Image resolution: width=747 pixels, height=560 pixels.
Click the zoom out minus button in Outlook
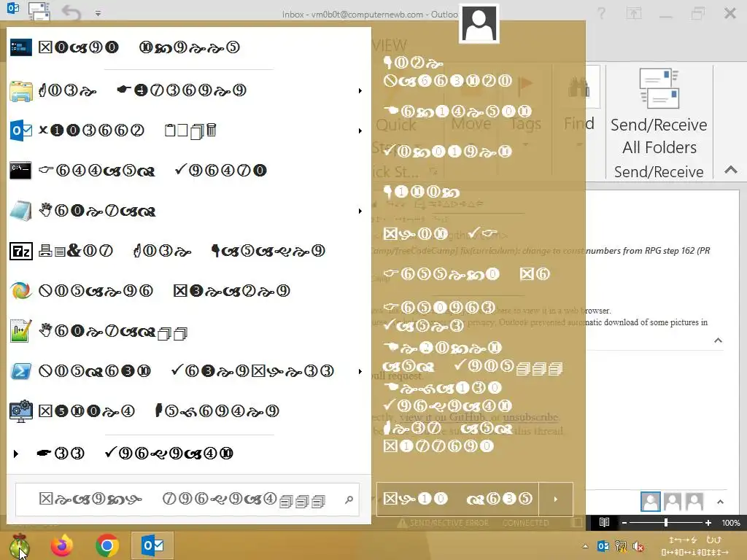[624, 523]
